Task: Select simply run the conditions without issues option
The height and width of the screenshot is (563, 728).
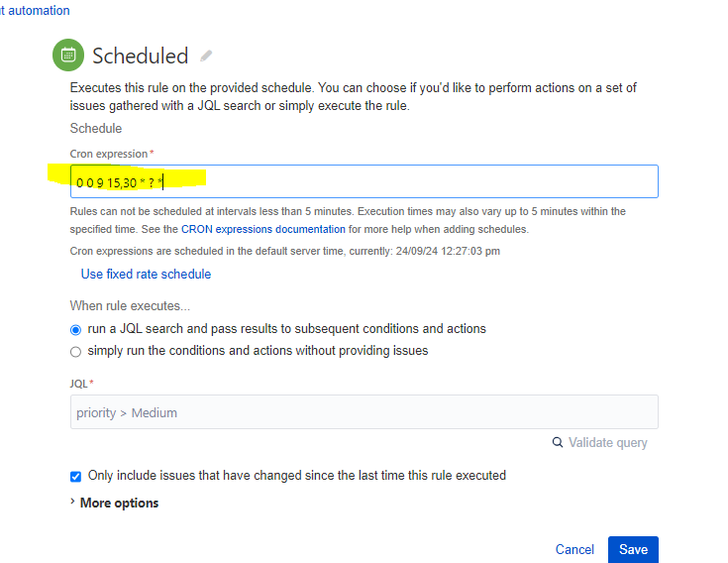Action: click(x=75, y=352)
